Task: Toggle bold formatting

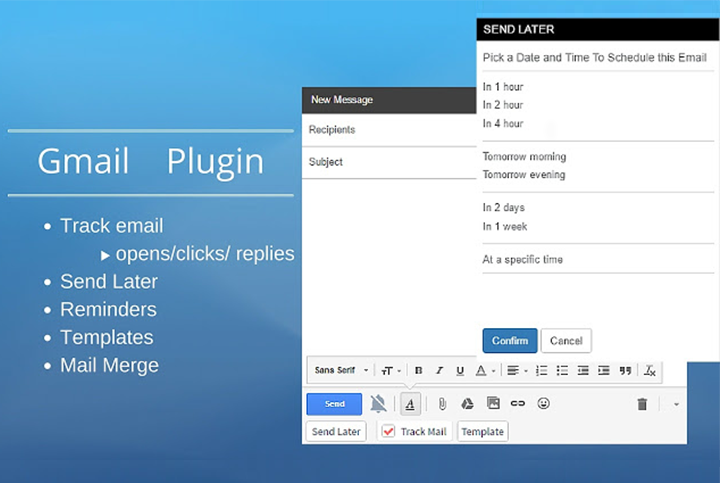Action: (418, 371)
